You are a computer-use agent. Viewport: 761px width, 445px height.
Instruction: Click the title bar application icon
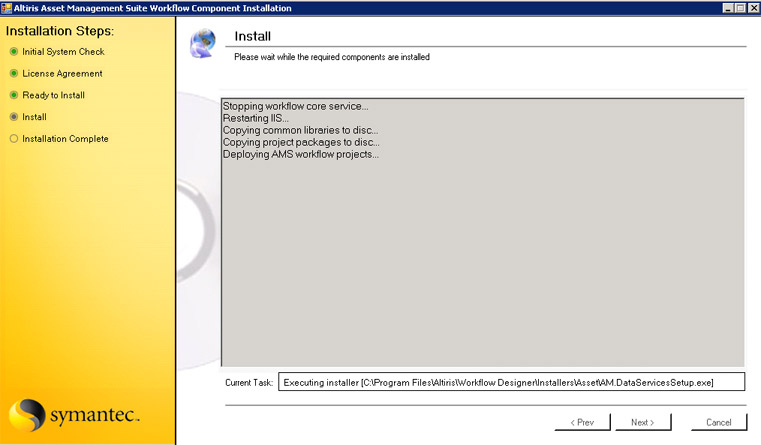coord(6,8)
